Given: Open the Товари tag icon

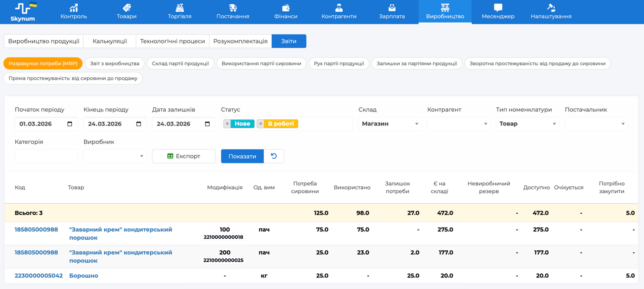Looking at the screenshot, I should pos(127,8).
